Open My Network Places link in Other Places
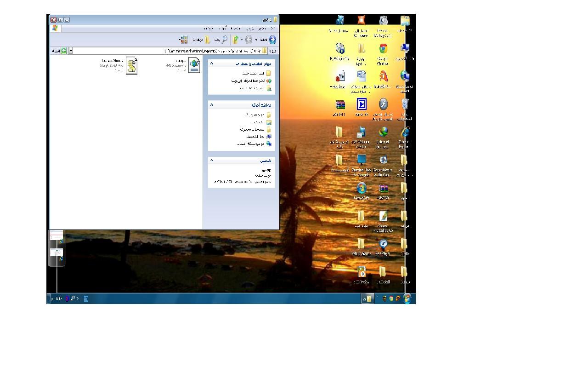This screenshot has height=368, width=588. pos(255,144)
